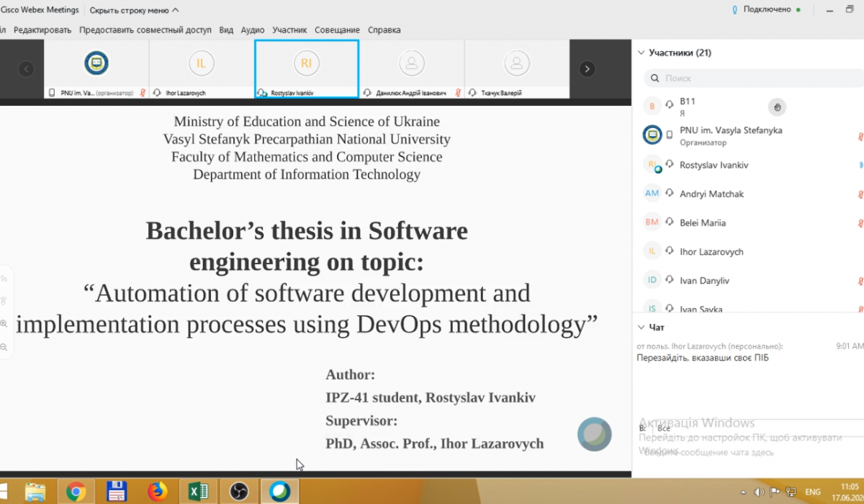Expand the Скрыть строку меню control
The image size is (864, 504).
point(135,10)
